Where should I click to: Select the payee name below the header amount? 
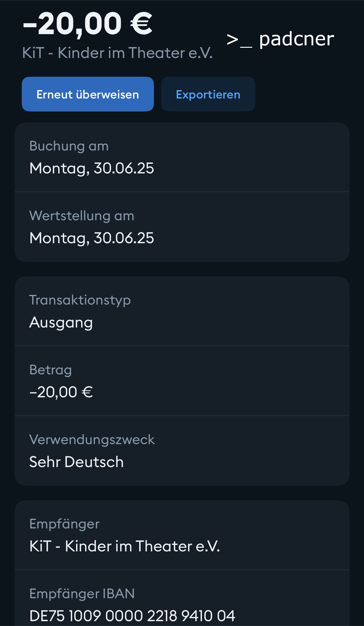(117, 53)
